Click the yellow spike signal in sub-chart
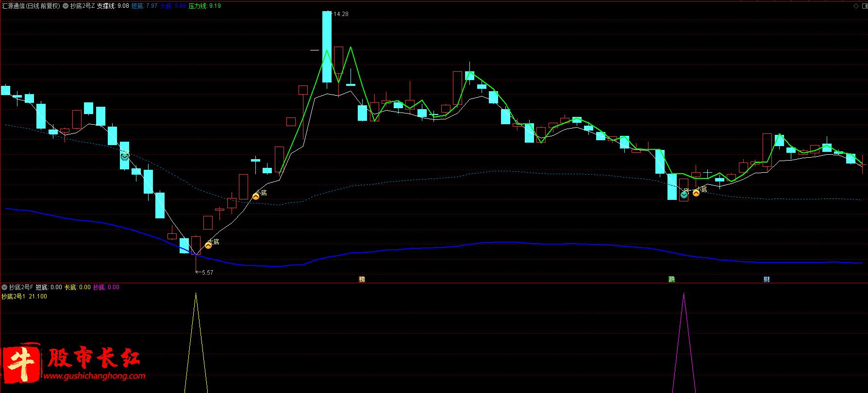Image resolution: width=868 pixels, height=393 pixels. tap(196, 343)
